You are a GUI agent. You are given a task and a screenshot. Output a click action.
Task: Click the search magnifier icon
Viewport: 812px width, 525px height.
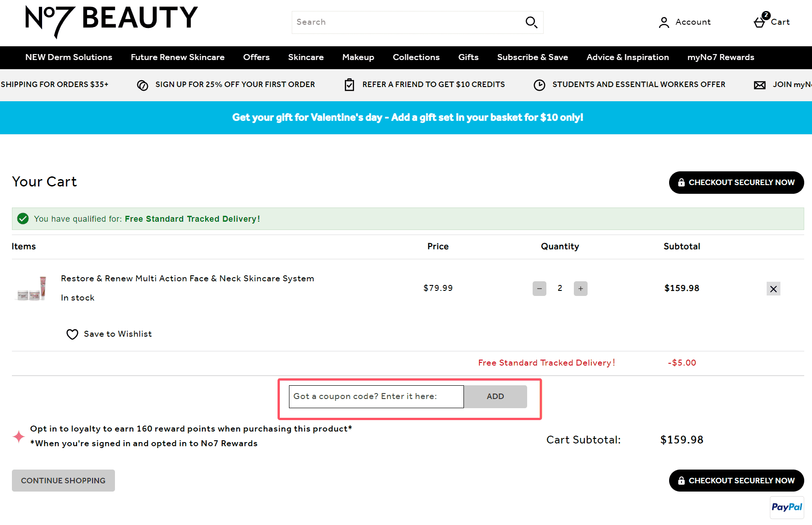click(531, 22)
